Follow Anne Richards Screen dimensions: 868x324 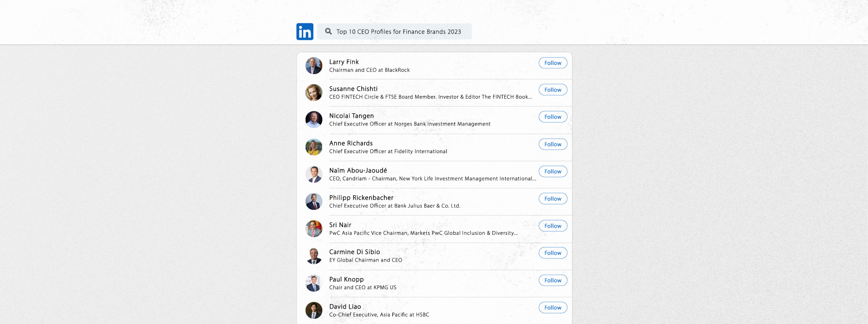[553, 144]
